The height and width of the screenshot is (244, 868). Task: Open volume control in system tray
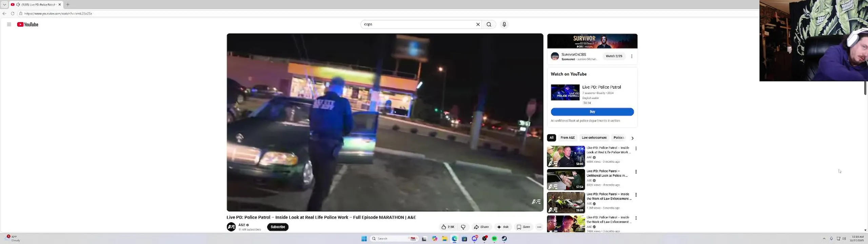click(844, 239)
